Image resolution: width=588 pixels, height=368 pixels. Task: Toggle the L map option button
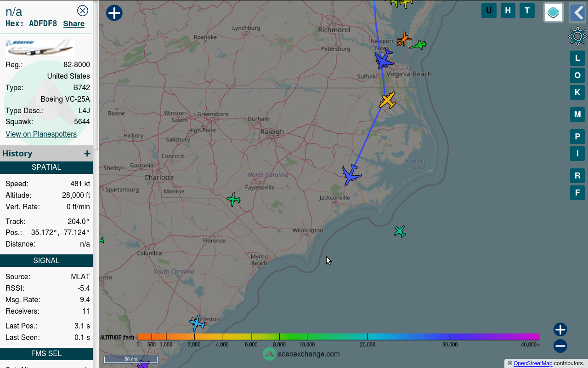click(x=577, y=58)
